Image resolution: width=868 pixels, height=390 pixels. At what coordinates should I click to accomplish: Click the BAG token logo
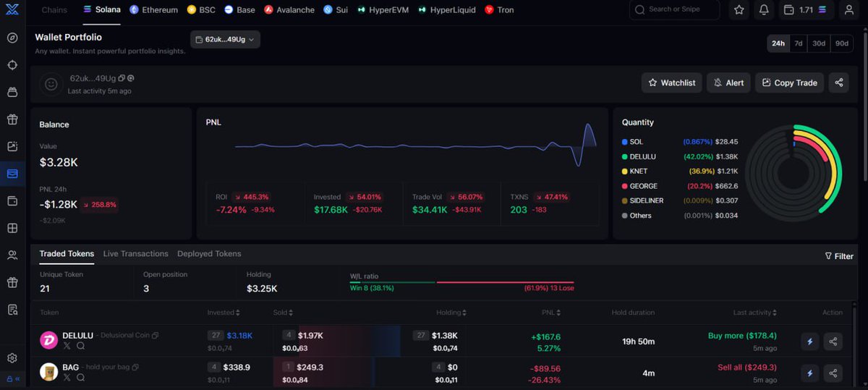pos(48,372)
